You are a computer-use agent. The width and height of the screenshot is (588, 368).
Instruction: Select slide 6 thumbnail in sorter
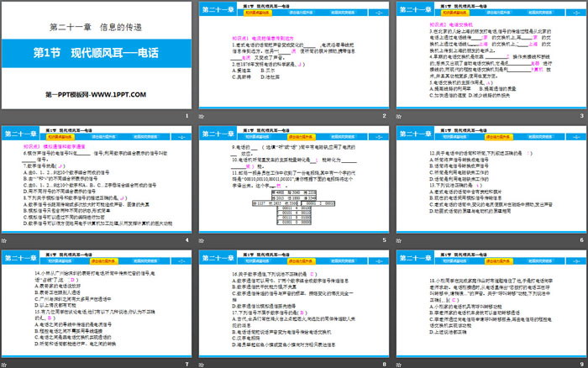pos(491,179)
